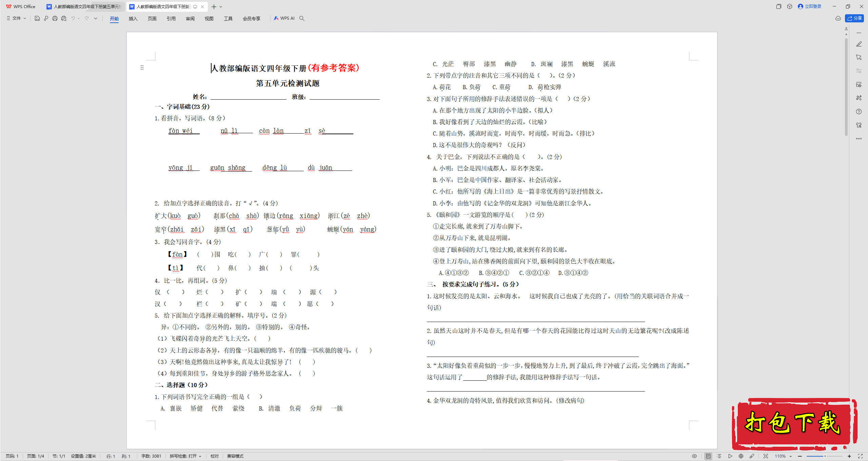Click the magic wand tools icon in sidebar

(x=859, y=98)
